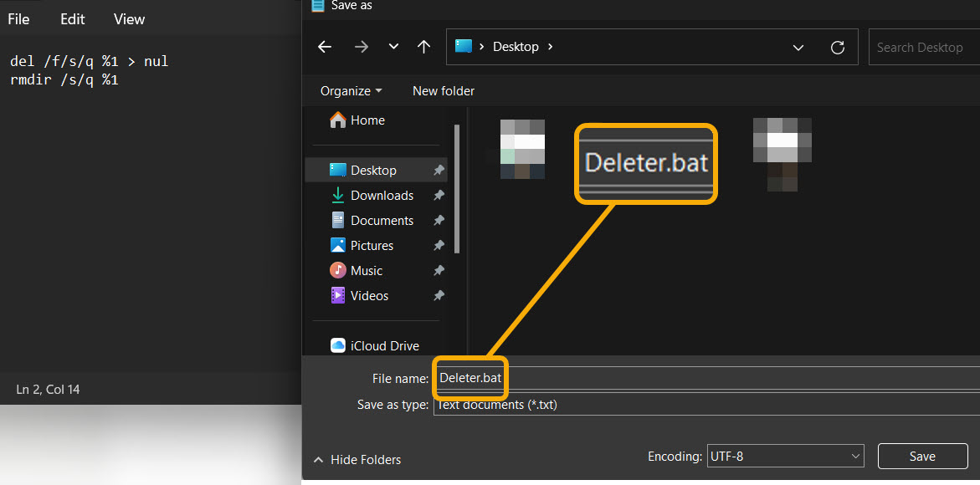The width and height of the screenshot is (980, 485).
Task: Click the Save button
Action: tap(922, 456)
